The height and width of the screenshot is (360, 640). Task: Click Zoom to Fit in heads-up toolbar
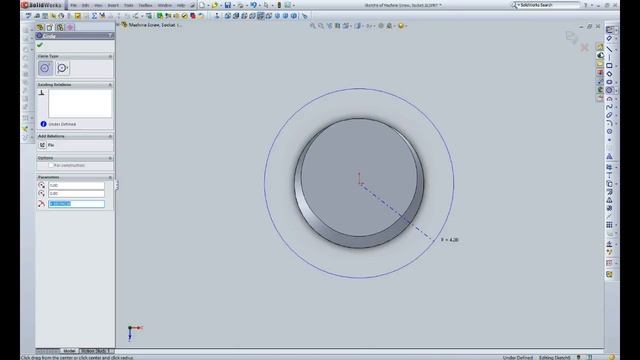coord(313,26)
